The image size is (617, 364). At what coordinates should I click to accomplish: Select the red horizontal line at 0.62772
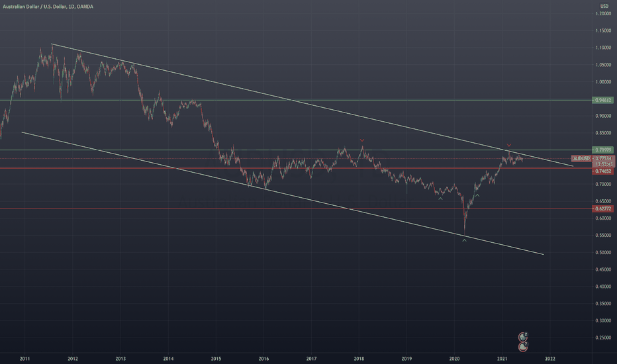pyautogui.click(x=296, y=209)
